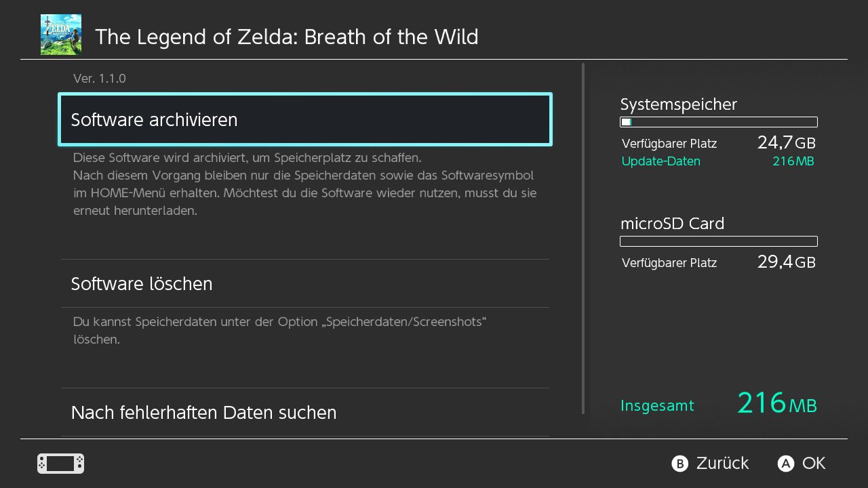Viewport: 868px width, 488px height.
Task: Select Software löschen option
Action: click(x=305, y=283)
